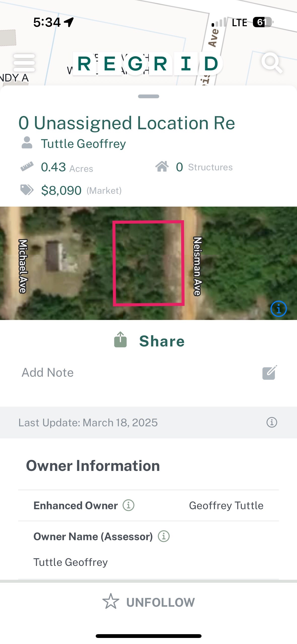Screen dimensions: 297x644
Task: Open the hamburger menu
Action: (24, 62)
